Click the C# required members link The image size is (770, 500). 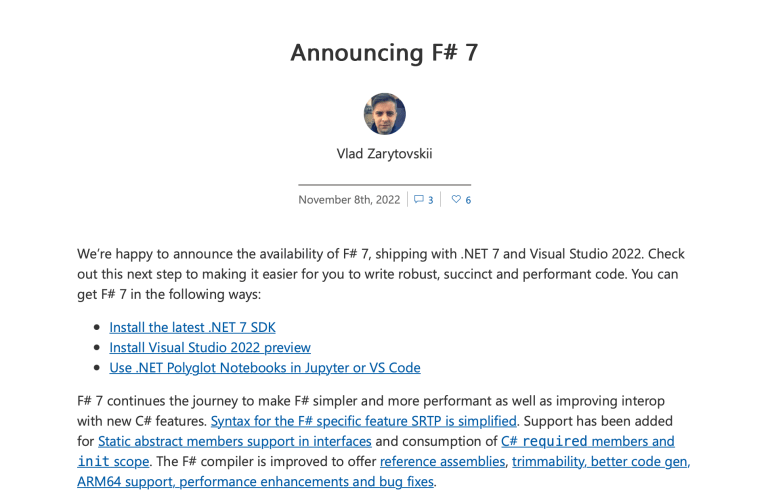587,441
